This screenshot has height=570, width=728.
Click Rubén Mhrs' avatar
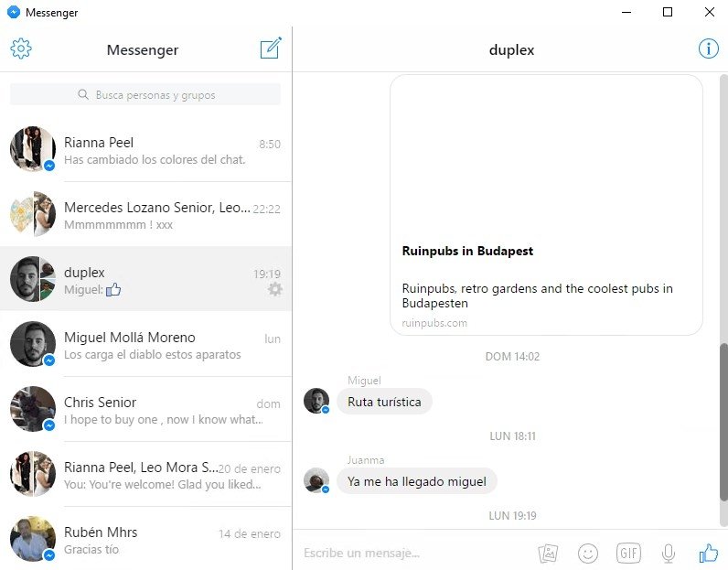[33, 539]
